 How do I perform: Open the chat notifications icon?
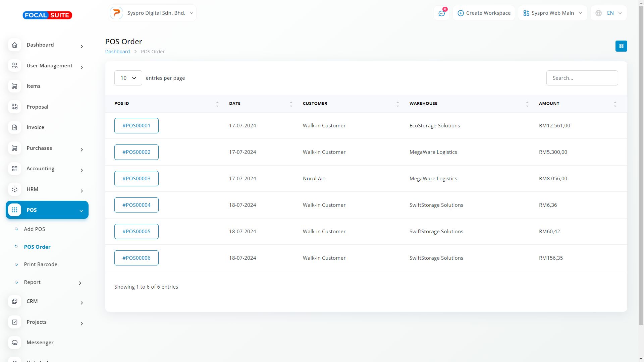point(441,13)
